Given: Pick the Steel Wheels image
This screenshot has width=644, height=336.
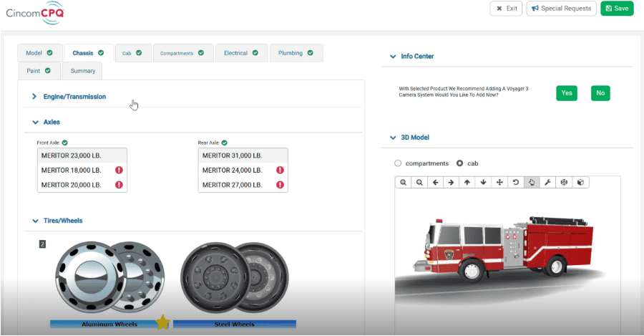Looking at the screenshot, I should coord(235,278).
